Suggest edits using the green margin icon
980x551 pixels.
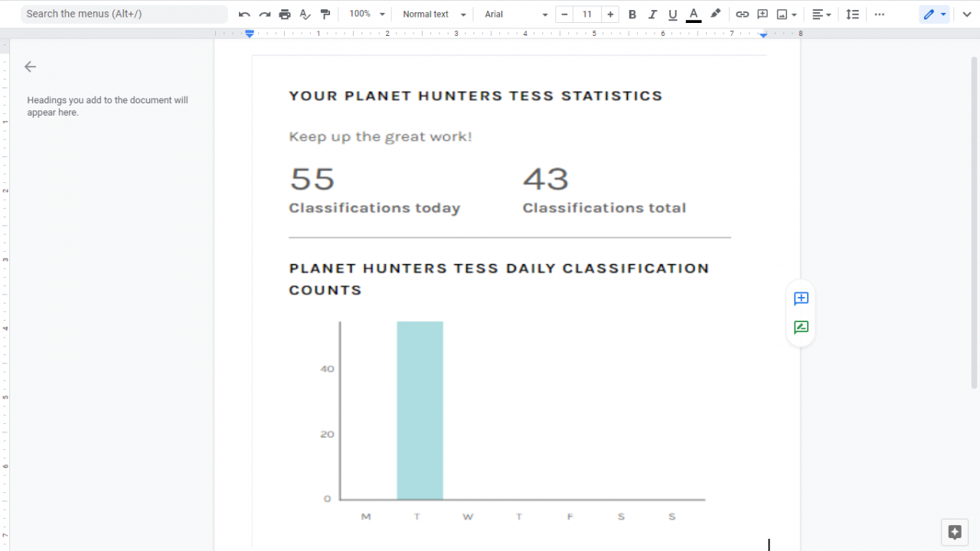[801, 328]
